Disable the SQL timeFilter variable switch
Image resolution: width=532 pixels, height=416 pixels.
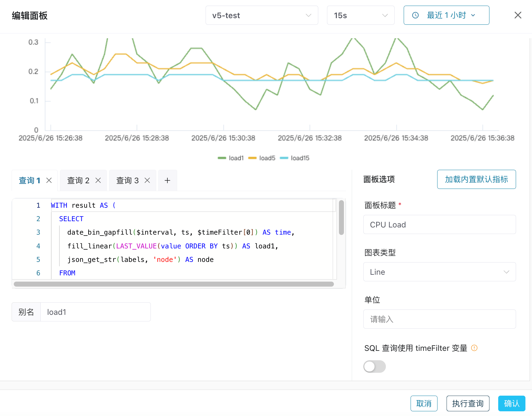[x=375, y=367]
